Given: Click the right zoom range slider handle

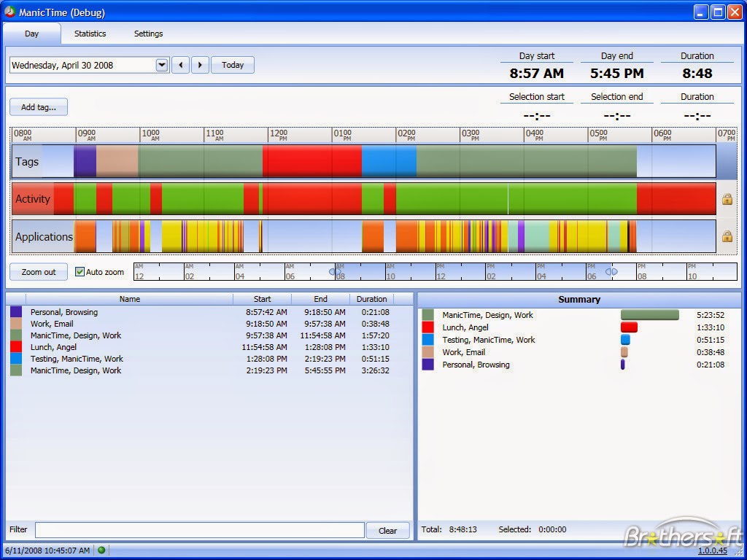Looking at the screenshot, I should point(611,271).
